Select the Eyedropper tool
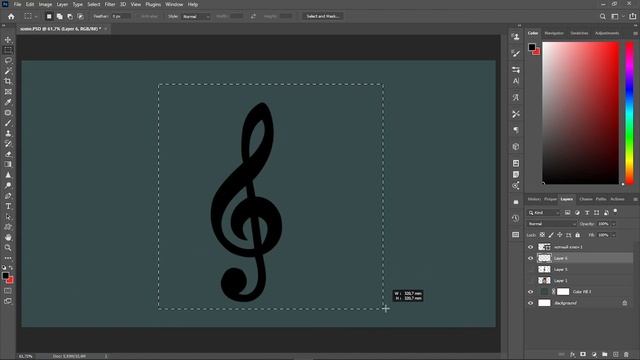Image resolution: width=640 pixels, height=360 pixels. click(x=8, y=102)
